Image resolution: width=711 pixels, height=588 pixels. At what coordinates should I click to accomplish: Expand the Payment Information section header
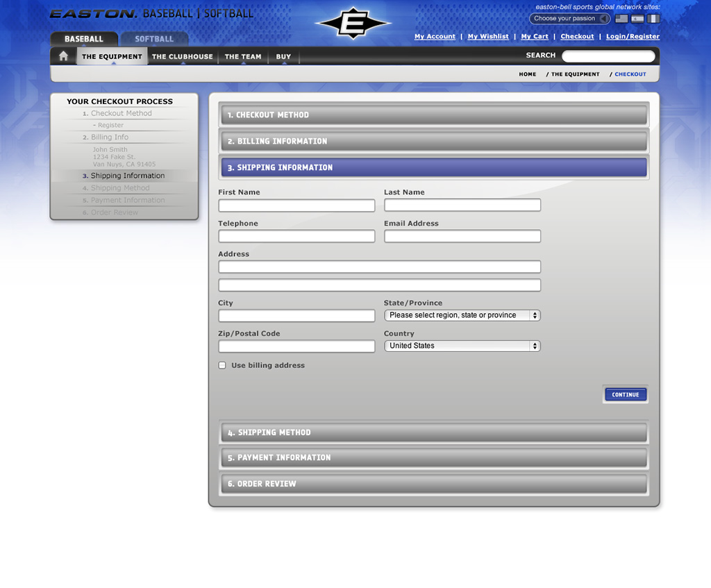434,458
